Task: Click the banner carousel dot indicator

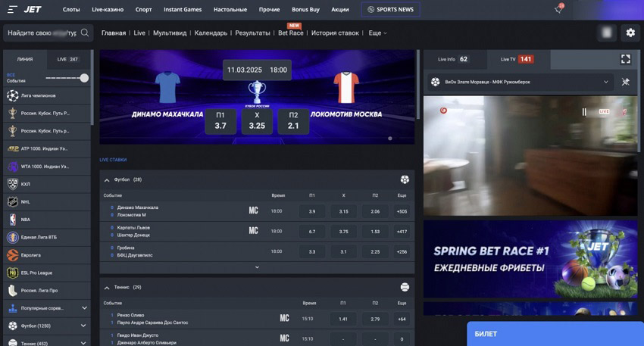Action: (x=389, y=139)
